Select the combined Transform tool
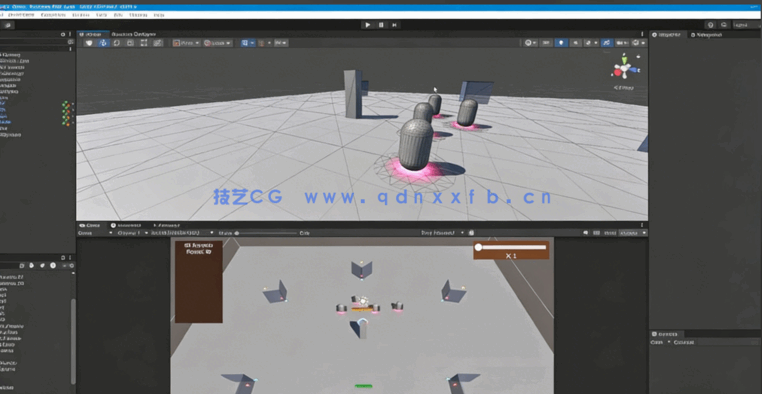This screenshot has width=762, height=394. coord(157,43)
